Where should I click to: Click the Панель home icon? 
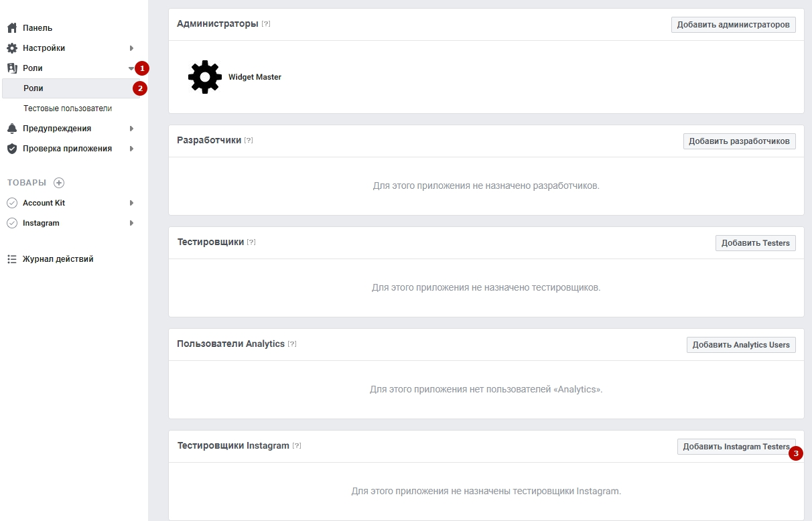[11, 28]
